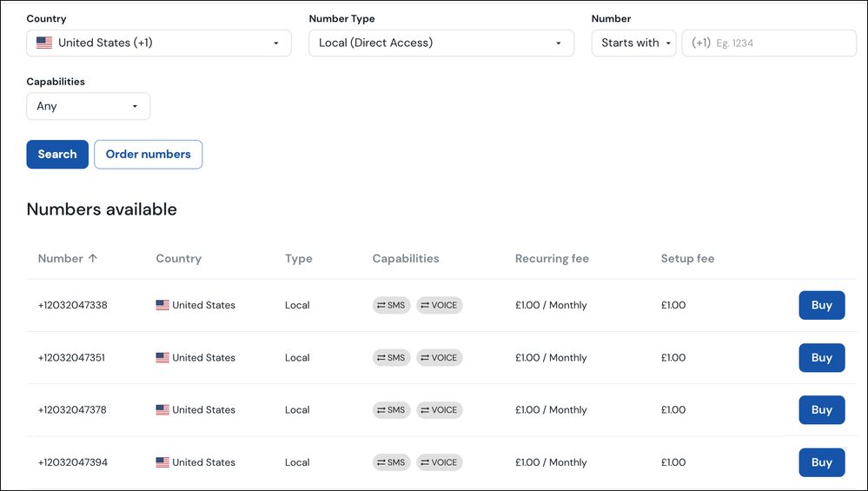Click SMS badge for +12032047351
The height and width of the screenshot is (491, 868).
tap(391, 357)
